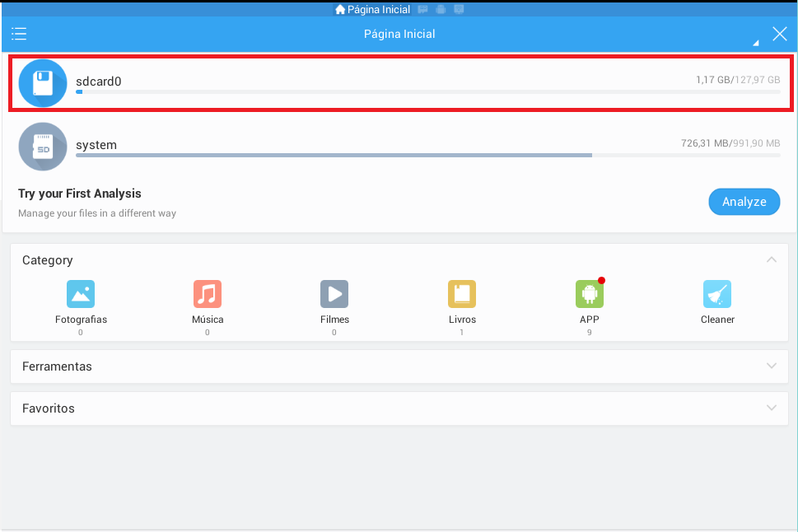Collapse the Category section
The height and width of the screenshot is (532, 798).
coord(772,259)
